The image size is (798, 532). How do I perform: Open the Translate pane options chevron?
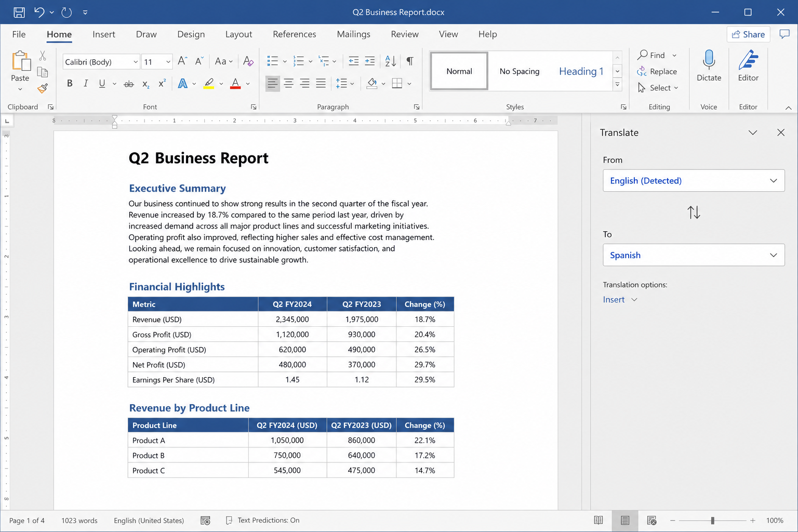[x=753, y=132]
